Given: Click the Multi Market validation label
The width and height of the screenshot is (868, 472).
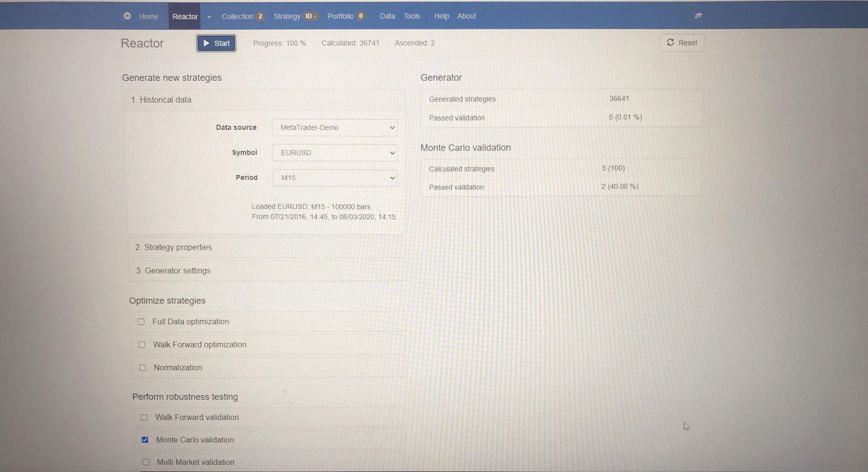Looking at the screenshot, I should tap(196, 462).
